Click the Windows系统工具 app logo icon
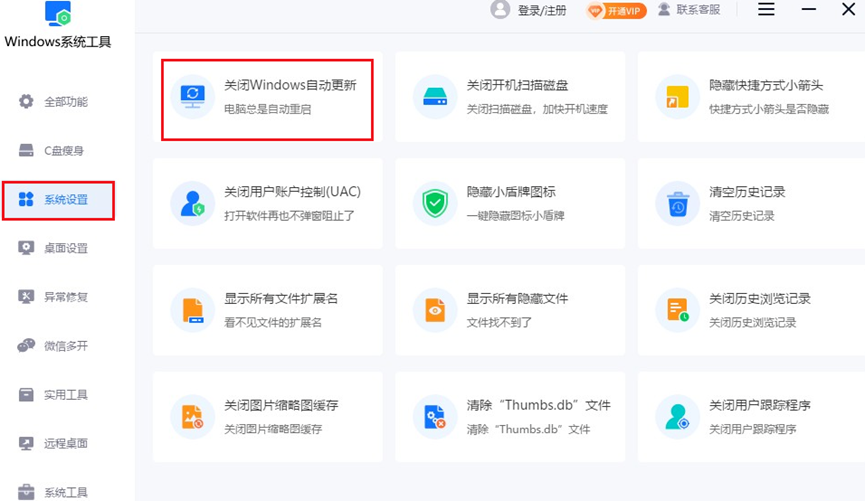The height and width of the screenshot is (501, 865). [58, 13]
